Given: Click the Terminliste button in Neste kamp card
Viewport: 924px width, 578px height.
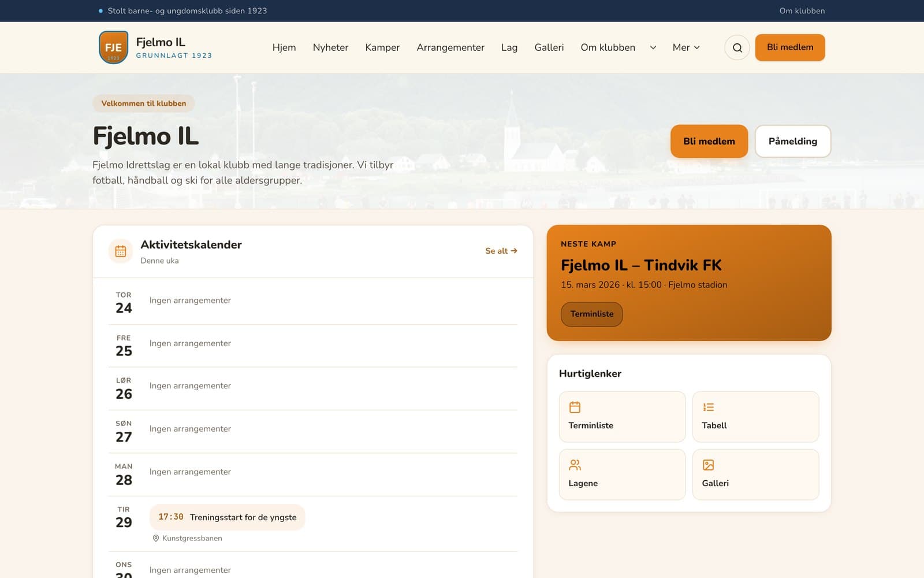Looking at the screenshot, I should point(592,314).
